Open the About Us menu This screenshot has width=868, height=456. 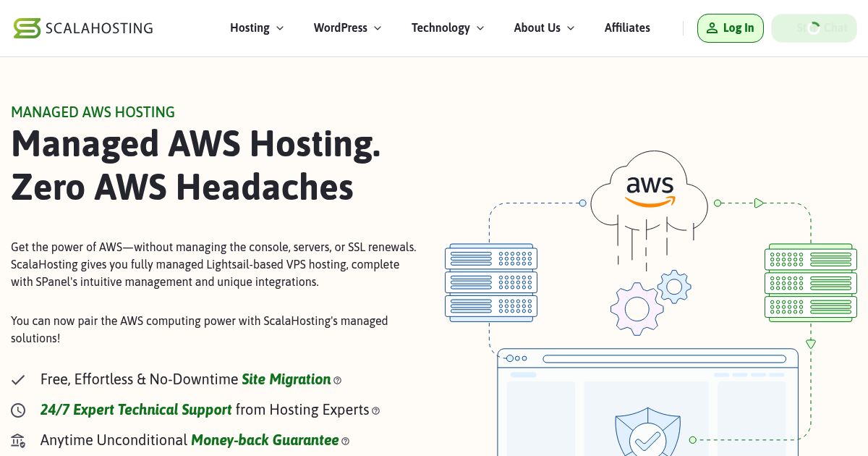tap(544, 28)
